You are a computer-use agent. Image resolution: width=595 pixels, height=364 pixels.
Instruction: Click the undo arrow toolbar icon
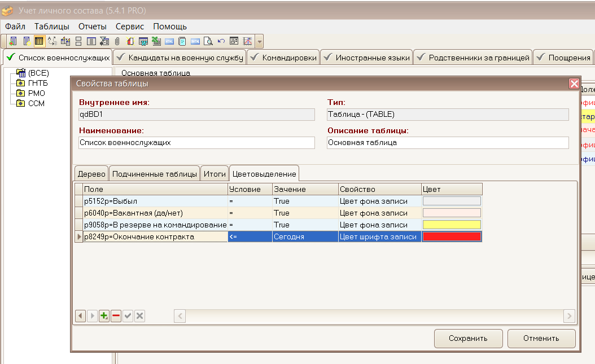(x=221, y=41)
